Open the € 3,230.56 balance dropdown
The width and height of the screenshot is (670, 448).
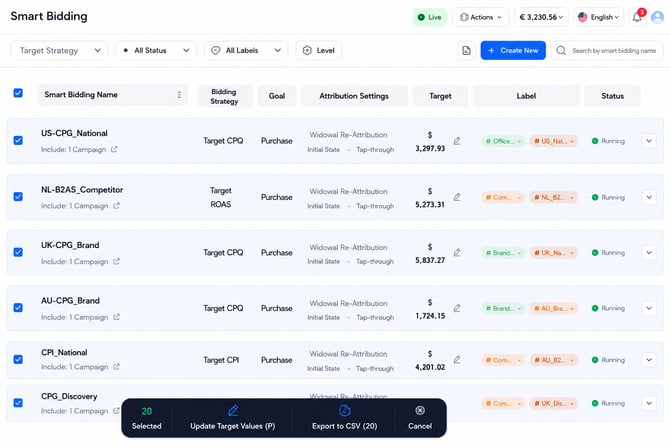[541, 17]
